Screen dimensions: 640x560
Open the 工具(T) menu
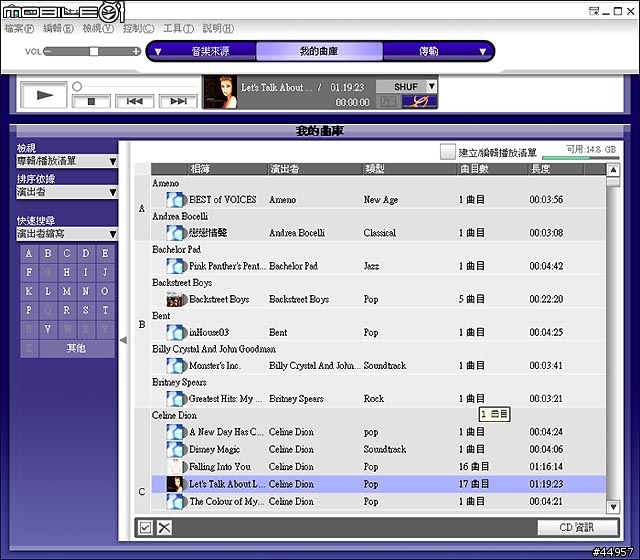click(x=178, y=29)
